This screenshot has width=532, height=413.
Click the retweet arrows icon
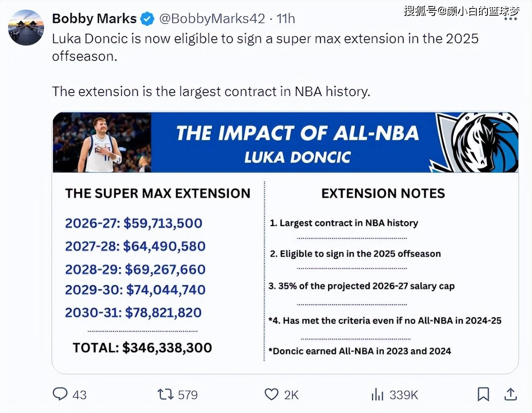(165, 394)
